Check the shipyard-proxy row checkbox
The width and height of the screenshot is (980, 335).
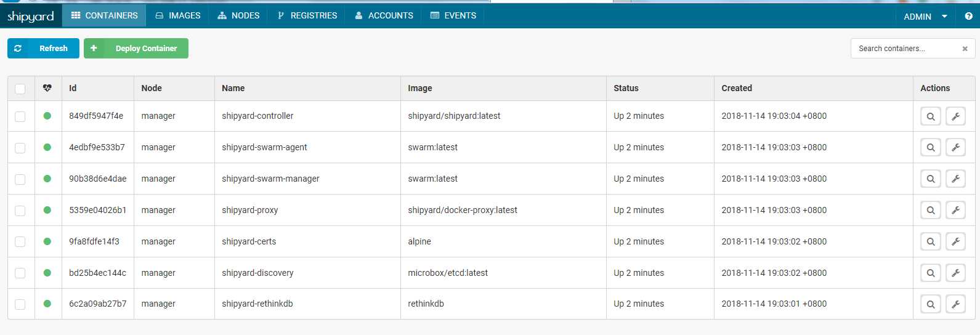pyautogui.click(x=20, y=211)
